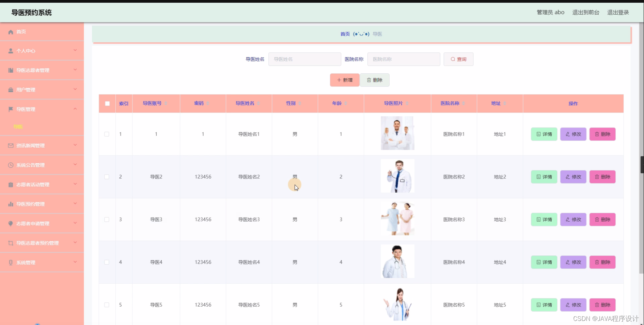644x325 pixels.
Task: Open the doctor photo in row 导医4
Action: click(x=397, y=261)
